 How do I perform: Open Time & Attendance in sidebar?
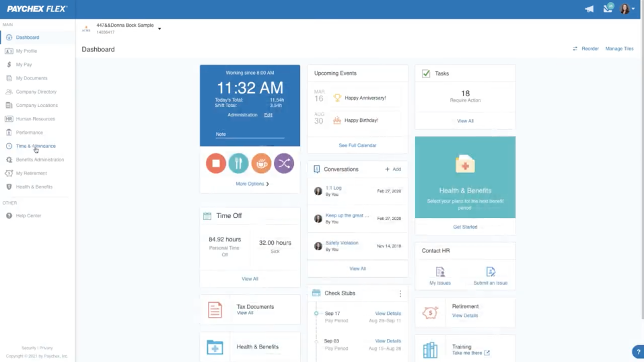36,146
